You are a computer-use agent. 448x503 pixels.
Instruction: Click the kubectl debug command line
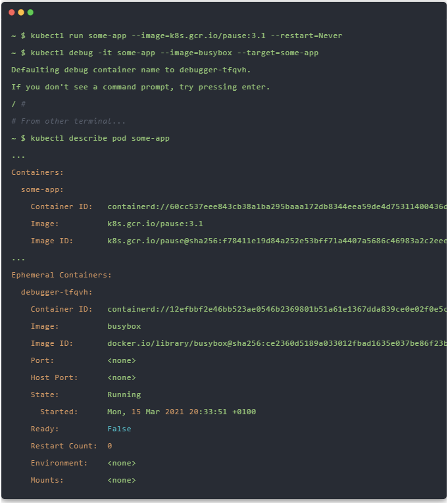click(164, 53)
